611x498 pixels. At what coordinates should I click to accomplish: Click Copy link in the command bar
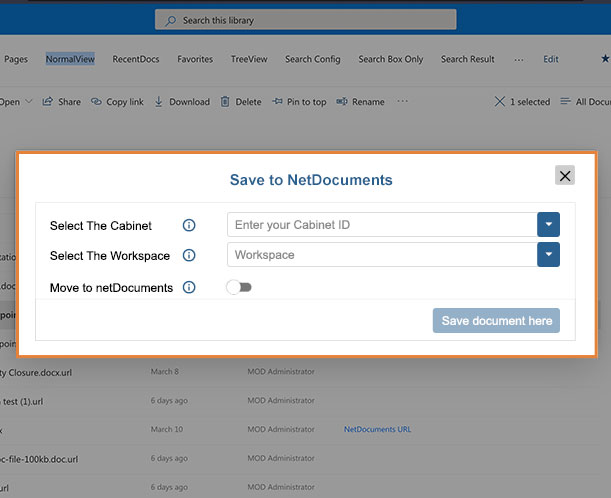117,102
